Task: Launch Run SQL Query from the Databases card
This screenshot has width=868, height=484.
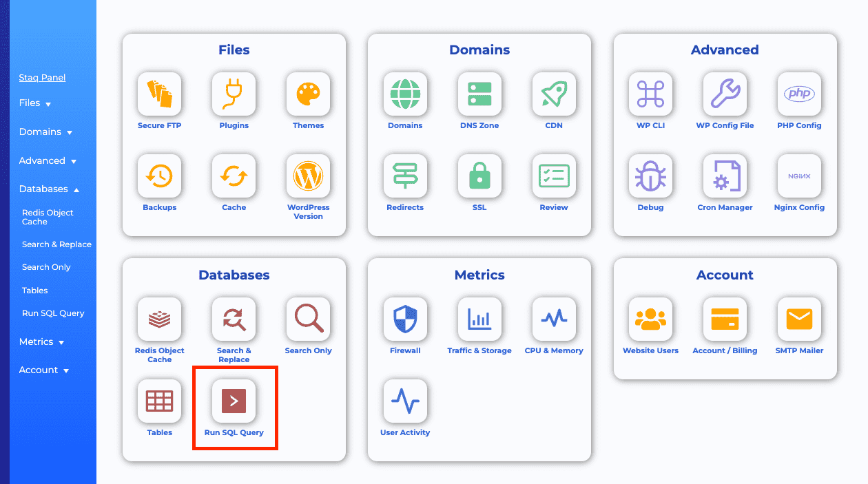Action: pyautogui.click(x=234, y=401)
